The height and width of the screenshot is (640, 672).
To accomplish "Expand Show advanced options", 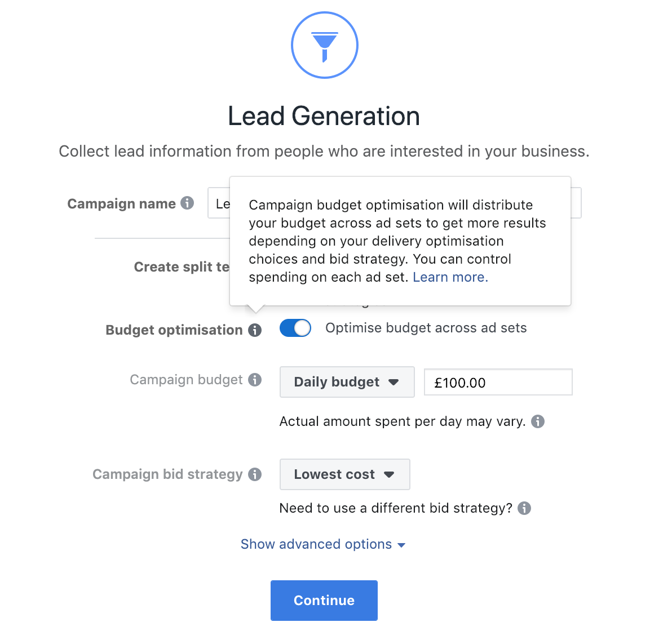I will pyautogui.click(x=322, y=544).
